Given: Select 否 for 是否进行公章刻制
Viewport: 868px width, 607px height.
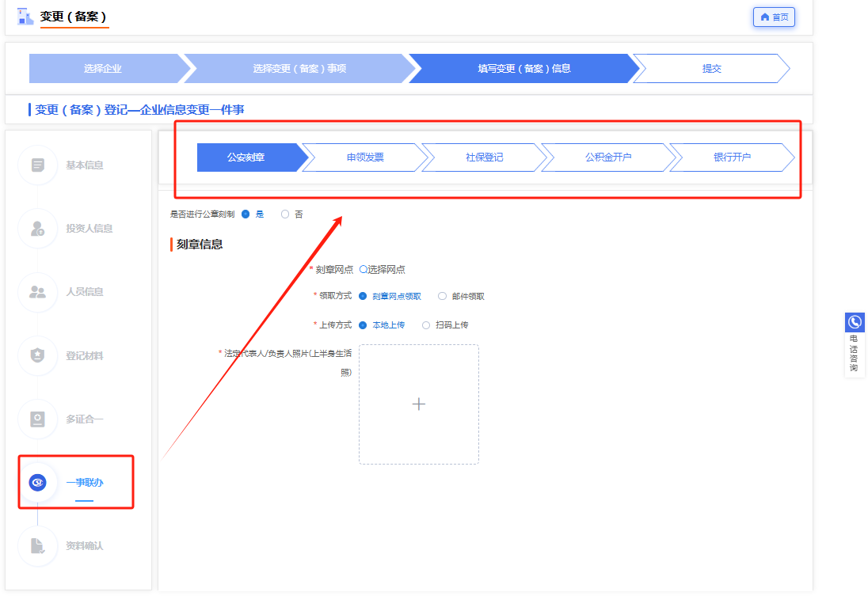Looking at the screenshot, I should point(285,214).
